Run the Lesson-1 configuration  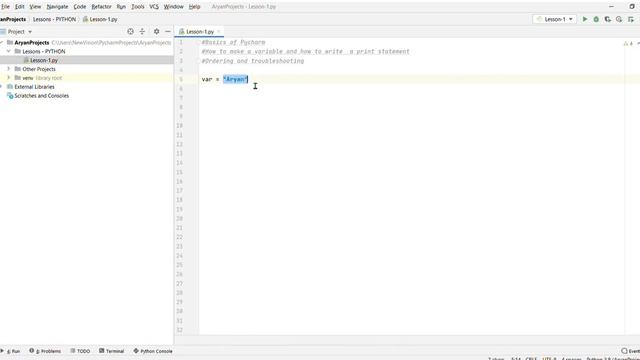point(584,19)
